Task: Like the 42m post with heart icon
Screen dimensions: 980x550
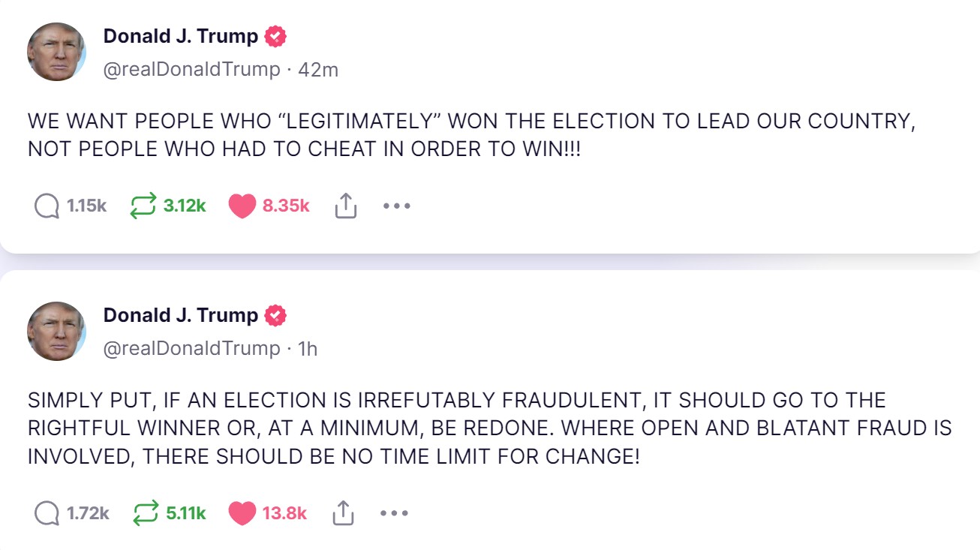Action: (242, 206)
